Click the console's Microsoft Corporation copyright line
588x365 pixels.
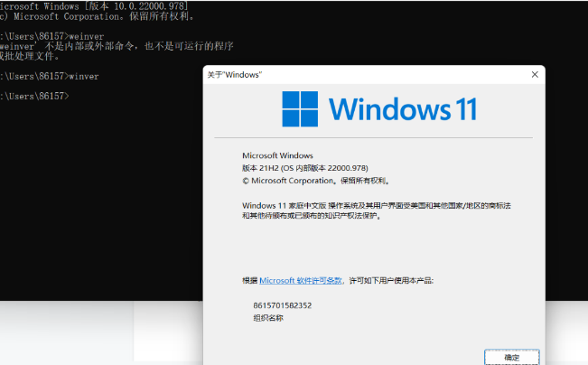tap(90, 16)
